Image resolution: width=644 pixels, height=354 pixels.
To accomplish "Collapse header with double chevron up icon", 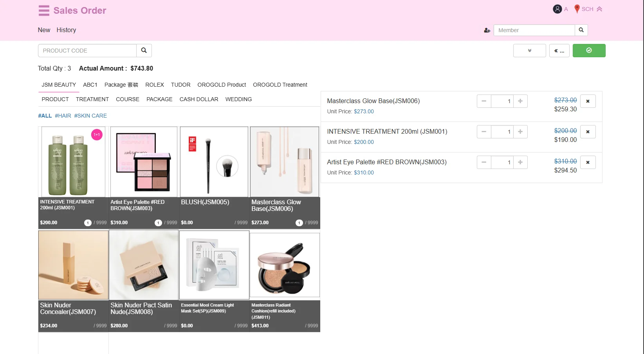I will pos(599,9).
